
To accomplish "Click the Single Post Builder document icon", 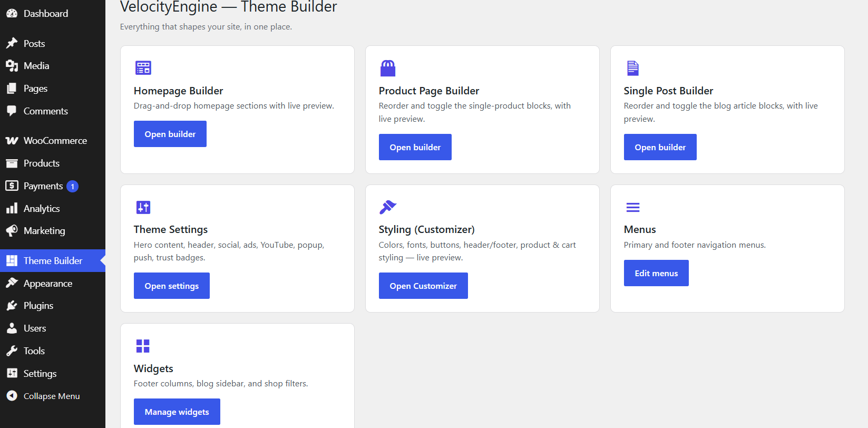I will [633, 68].
